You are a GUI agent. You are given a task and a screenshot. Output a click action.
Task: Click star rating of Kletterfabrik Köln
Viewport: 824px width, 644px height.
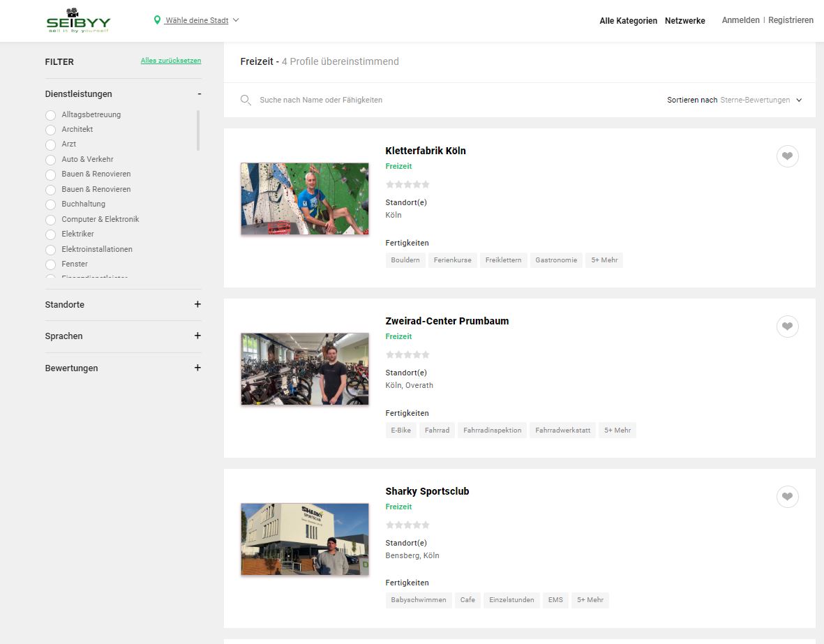coord(407,184)
